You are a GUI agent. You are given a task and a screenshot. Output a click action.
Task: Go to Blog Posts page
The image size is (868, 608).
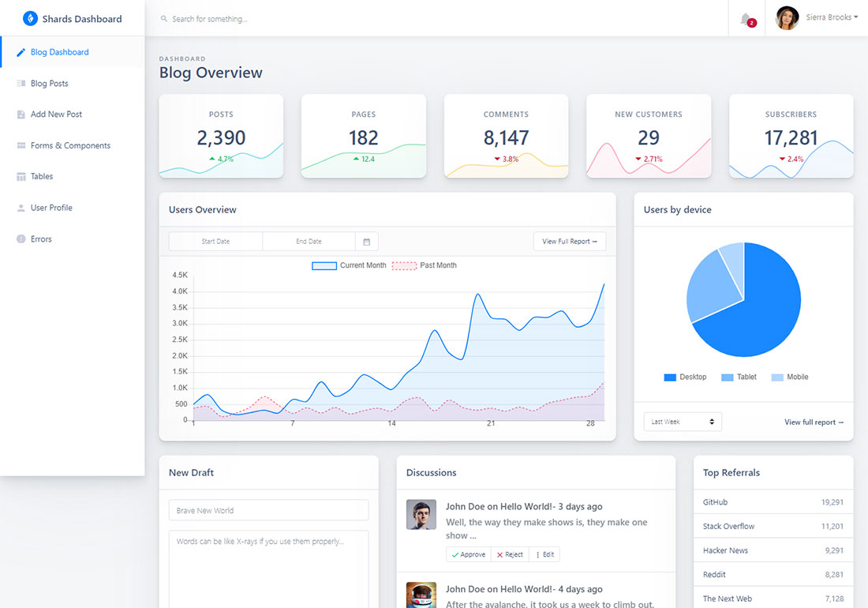(x=73, y=84)
